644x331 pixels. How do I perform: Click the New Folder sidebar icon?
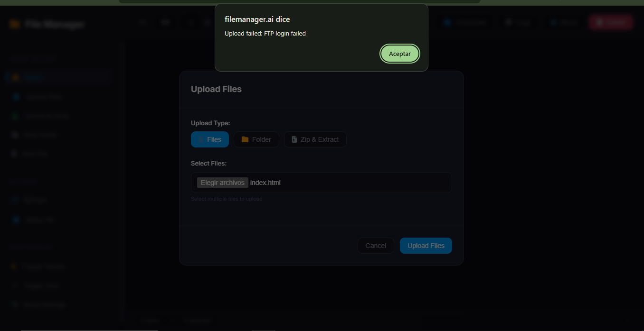[16, 135]
